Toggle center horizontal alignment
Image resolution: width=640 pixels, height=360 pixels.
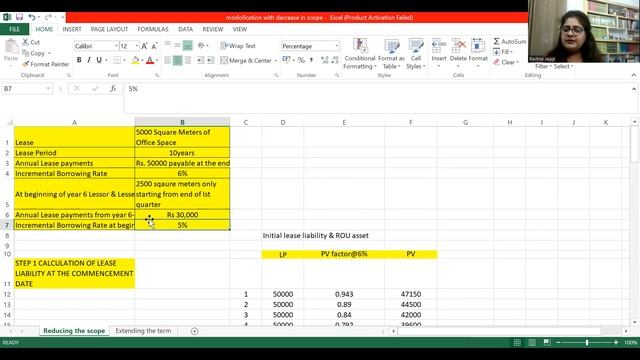tap(178, 60)
